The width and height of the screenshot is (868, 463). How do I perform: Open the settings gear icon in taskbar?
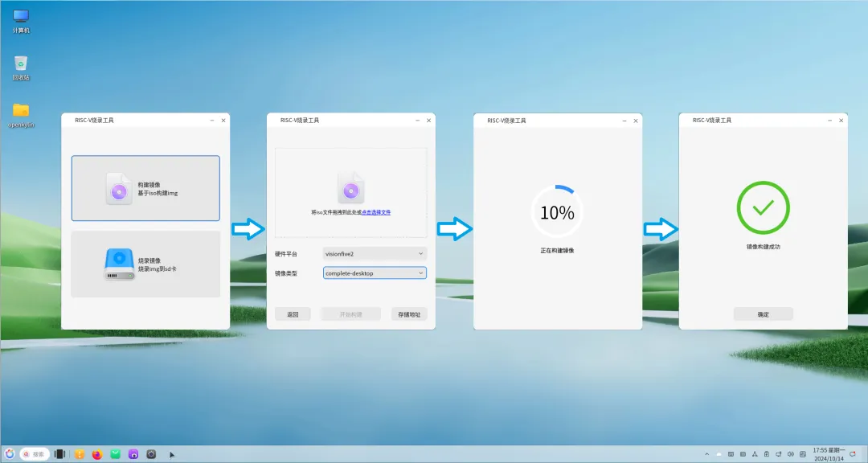coord(151,454)
